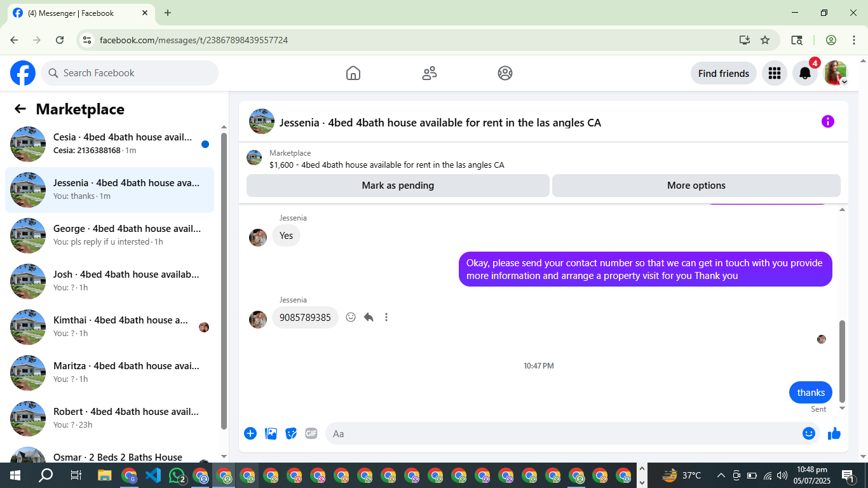Open Cesia conversation in list
The height and width of the screenshot is (488, 868).
point(109,144)
